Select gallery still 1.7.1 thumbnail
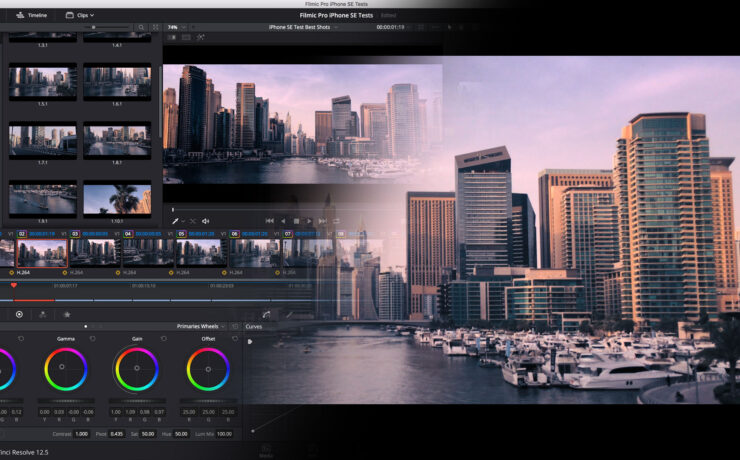This screenshot has width=740, height=460. click(x=42, y=140)
